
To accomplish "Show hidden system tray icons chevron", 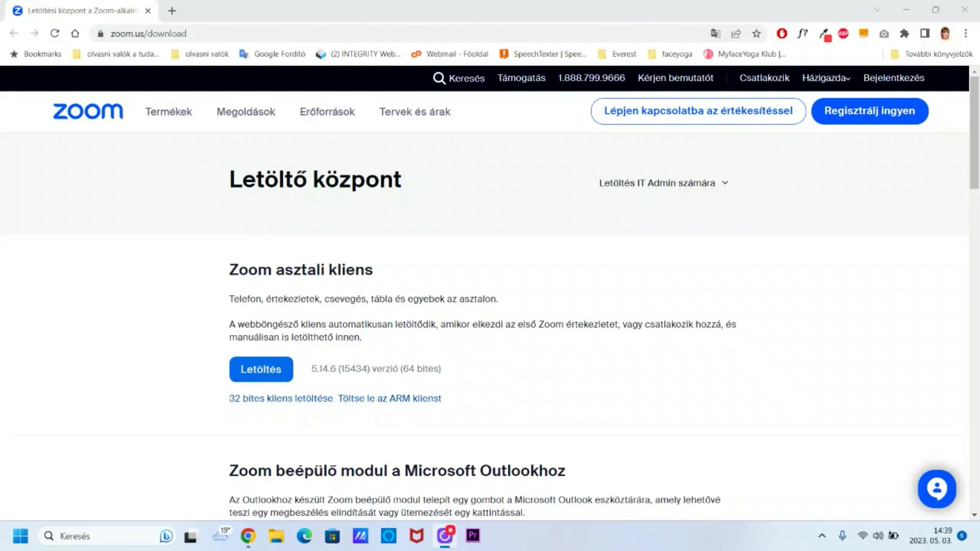I will point(822,536).
